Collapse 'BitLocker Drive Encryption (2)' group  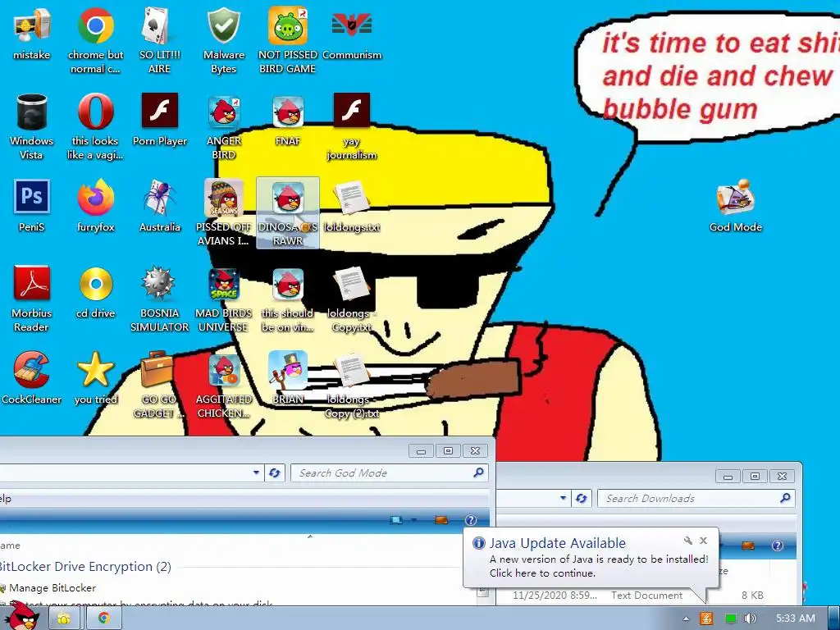[84, 567]
